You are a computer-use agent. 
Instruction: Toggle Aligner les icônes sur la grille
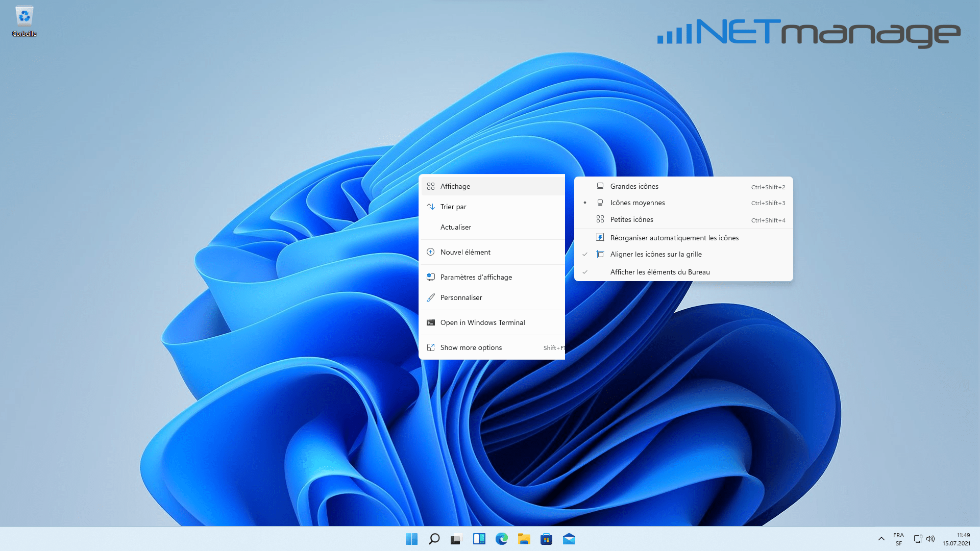683,254
